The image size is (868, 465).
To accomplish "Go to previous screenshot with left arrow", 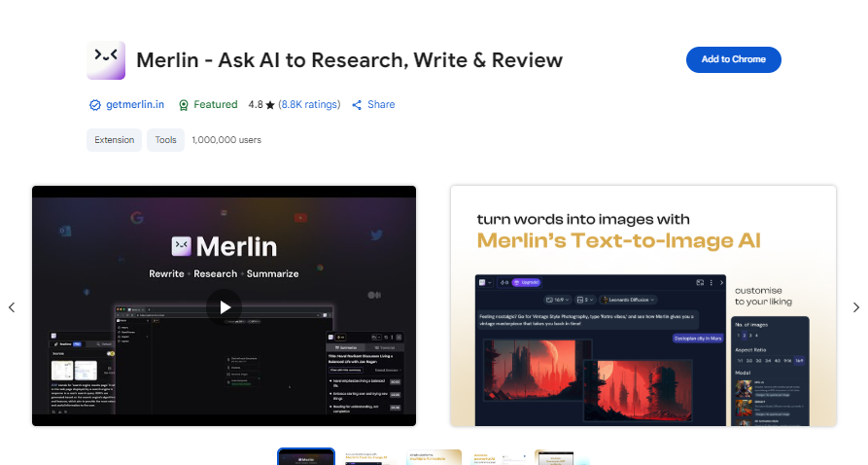I will (12, 307).
